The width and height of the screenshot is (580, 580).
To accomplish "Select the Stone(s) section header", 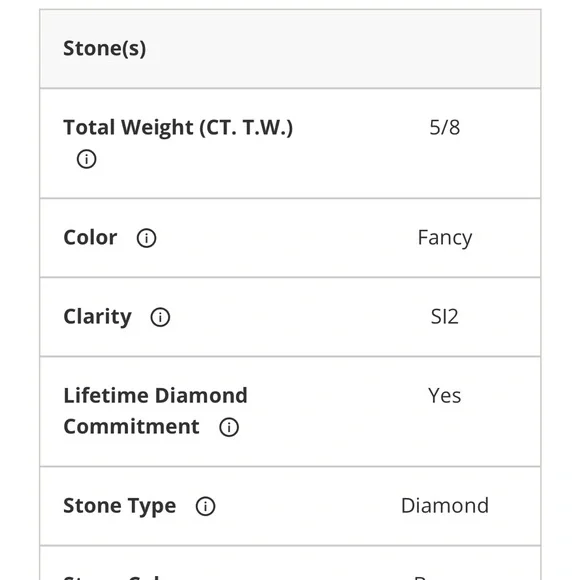I will coord(290,49).
